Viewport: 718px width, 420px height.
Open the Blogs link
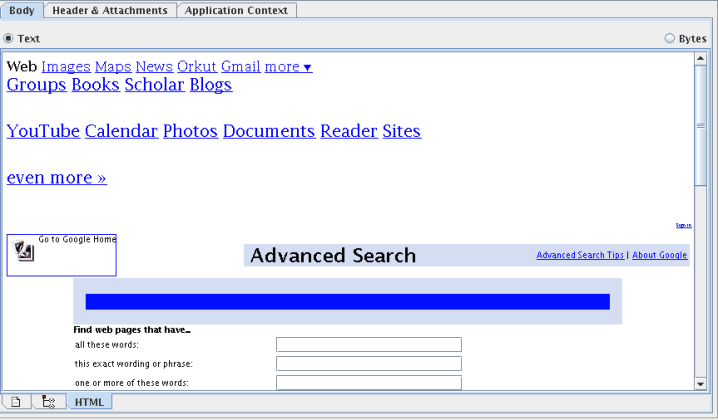point(211,85)
